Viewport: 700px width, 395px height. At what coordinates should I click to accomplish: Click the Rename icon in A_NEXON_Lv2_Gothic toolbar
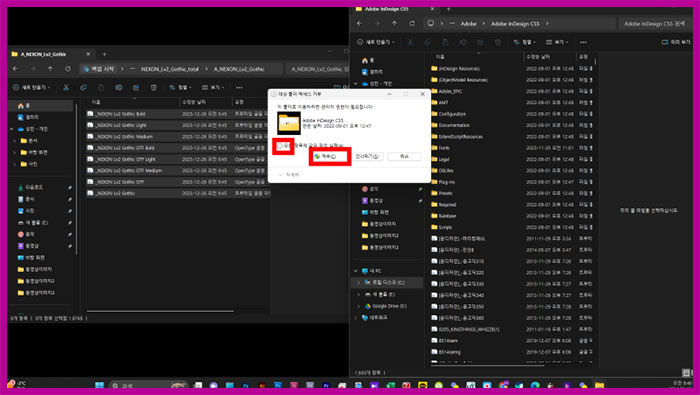point(118,87)
